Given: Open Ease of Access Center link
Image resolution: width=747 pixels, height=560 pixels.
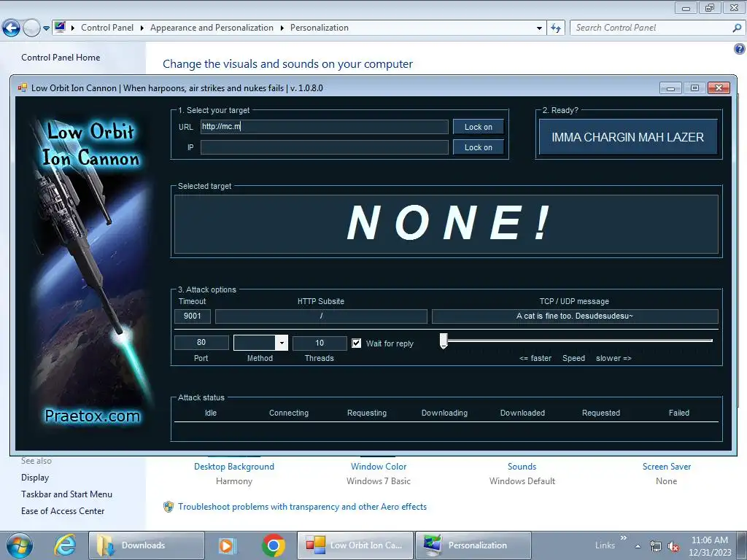Looking at the screenshot, I should [x=63, y=511].
